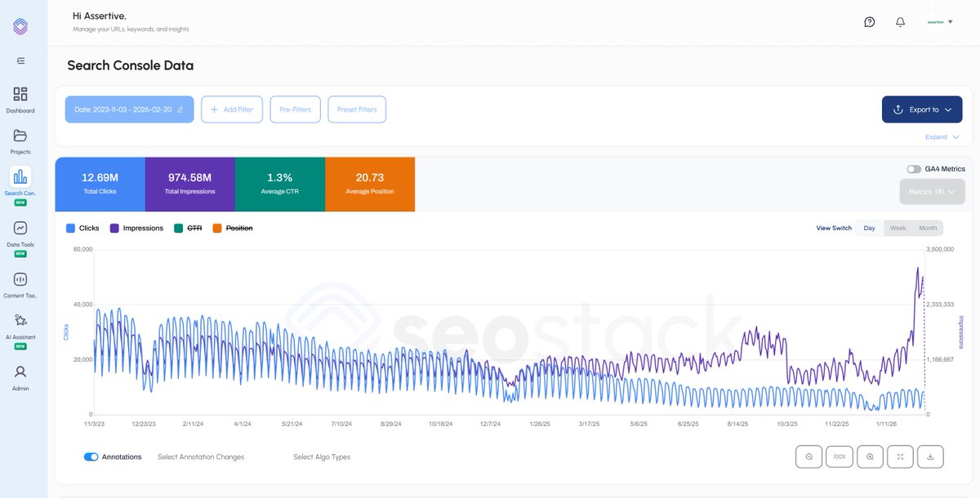Enable Position series in chart legend
The height and width of the screenshot is (498, 980).
click(233, 229)
